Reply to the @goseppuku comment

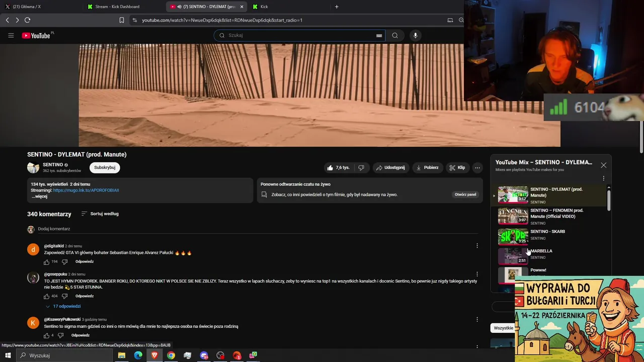pos(85,296)
